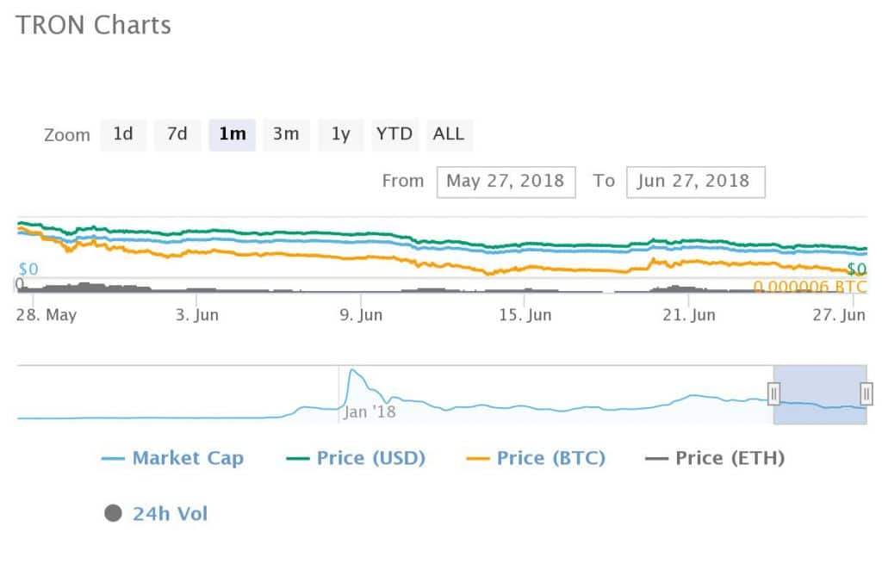Click the Jan '18 navigator peak

point(351,373)
